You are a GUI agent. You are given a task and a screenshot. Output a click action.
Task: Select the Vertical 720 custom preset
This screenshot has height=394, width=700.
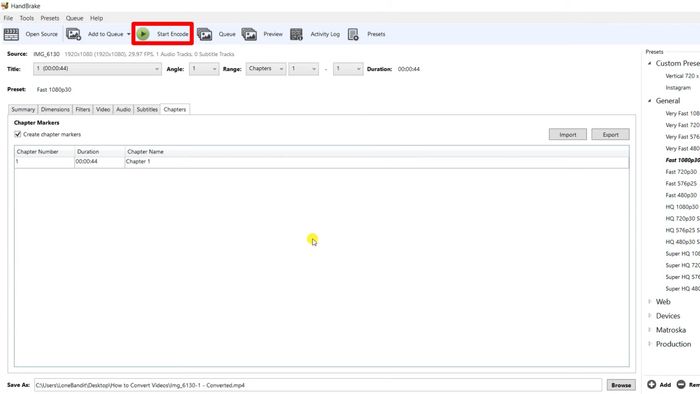click(x=682, y=76)
